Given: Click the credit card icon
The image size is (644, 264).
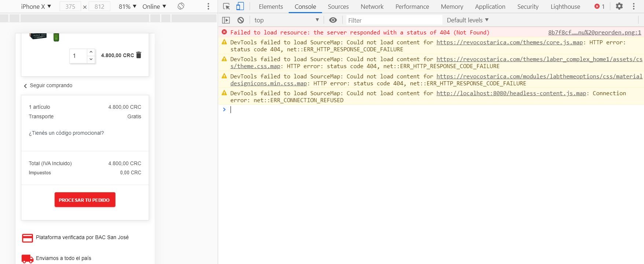Looking at the screenshot, I should (x=27, y=238).
